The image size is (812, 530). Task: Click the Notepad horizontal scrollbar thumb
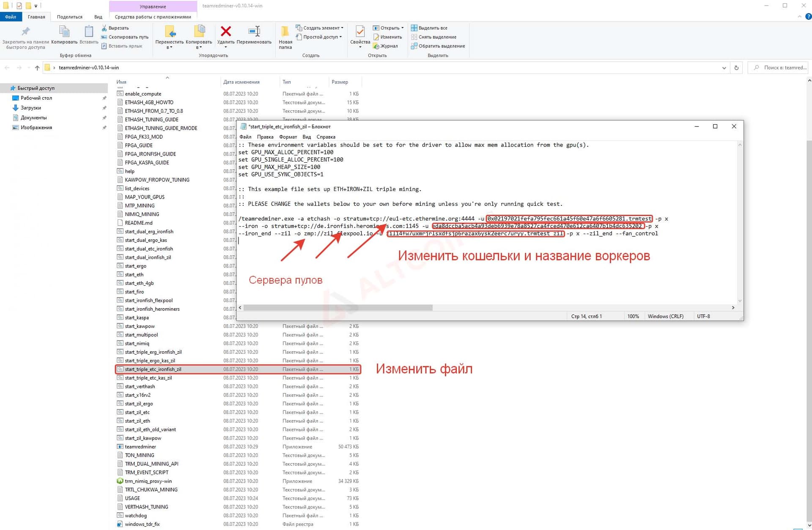point(338,308)
